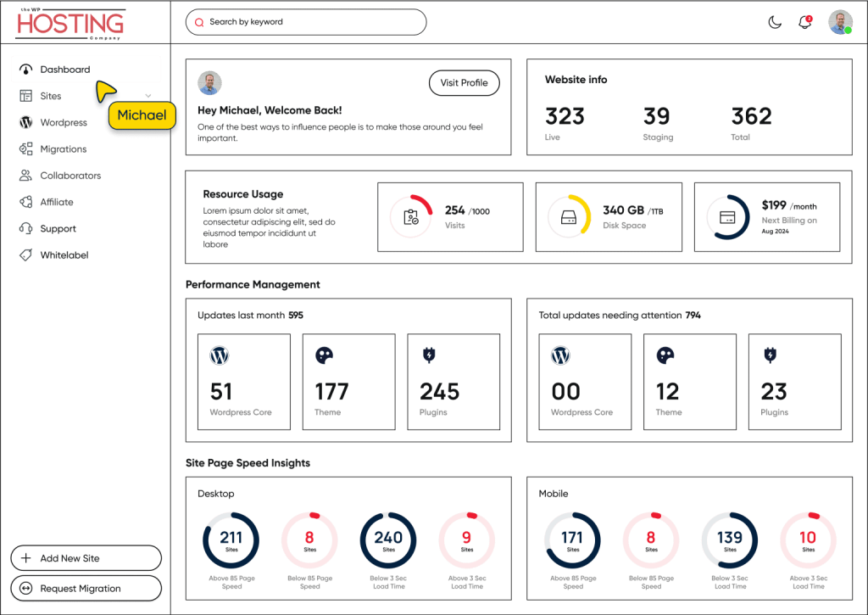Click the Desktop 211 sites speed ring
Screen dimensions: 868x615
click(x=231, y=540)
